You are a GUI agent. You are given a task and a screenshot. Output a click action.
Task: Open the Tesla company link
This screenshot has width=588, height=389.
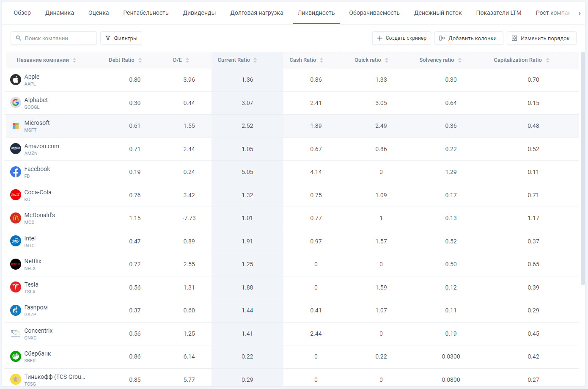[31, 284]
